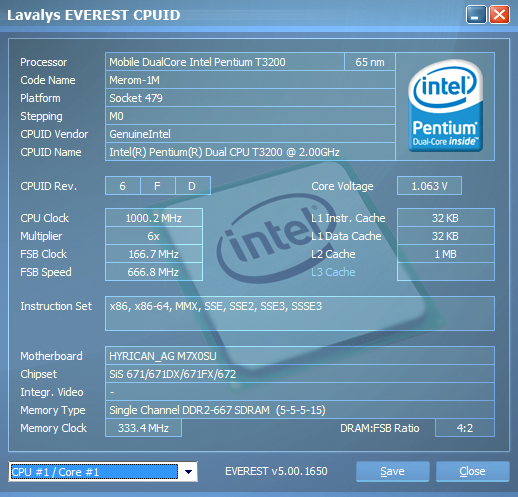518x497 pixels.
Task: Click the Code Name label
Action: (x=48, y=80)
